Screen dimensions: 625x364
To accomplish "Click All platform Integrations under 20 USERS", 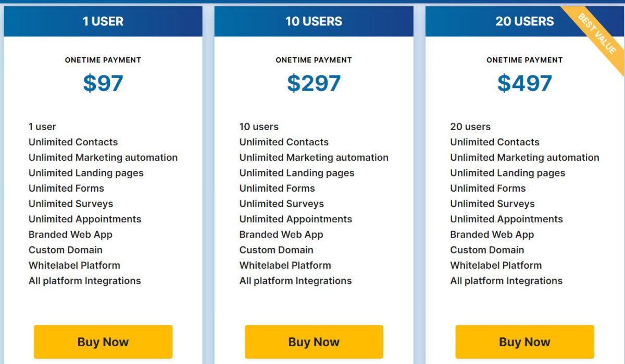I will [x=506, y=281].
